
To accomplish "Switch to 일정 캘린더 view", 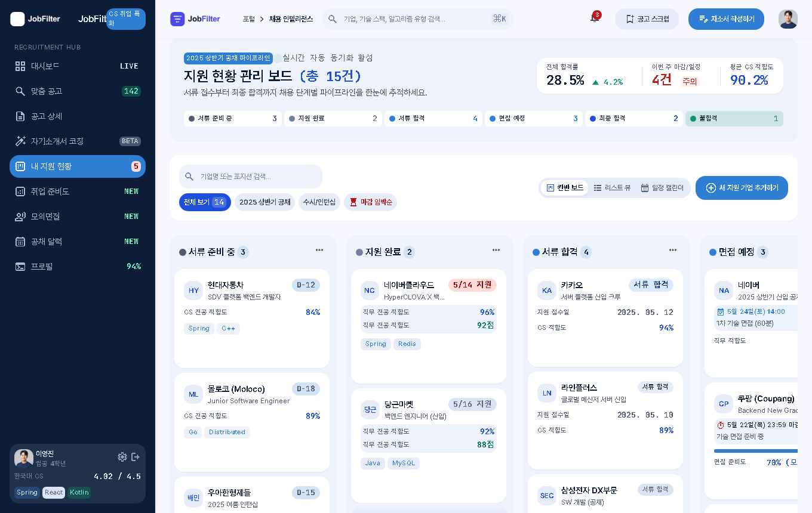I will click(662, 188).
